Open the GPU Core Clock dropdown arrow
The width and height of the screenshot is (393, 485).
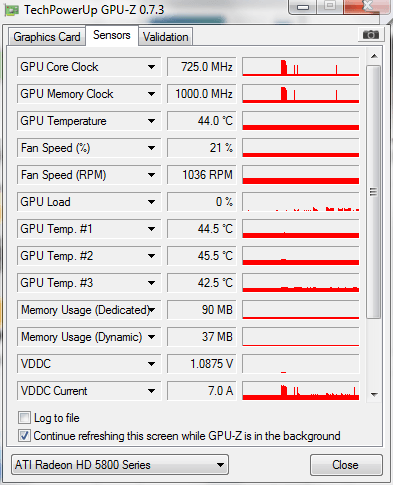(x=151, y=67)
